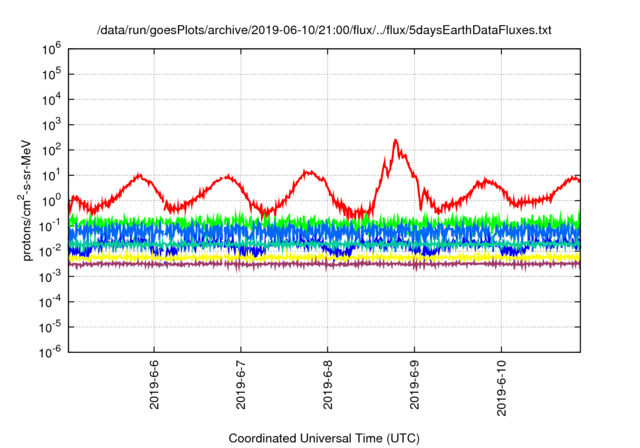
Task: Click the x-axis date label 2019-6-9
Action: 415,385
